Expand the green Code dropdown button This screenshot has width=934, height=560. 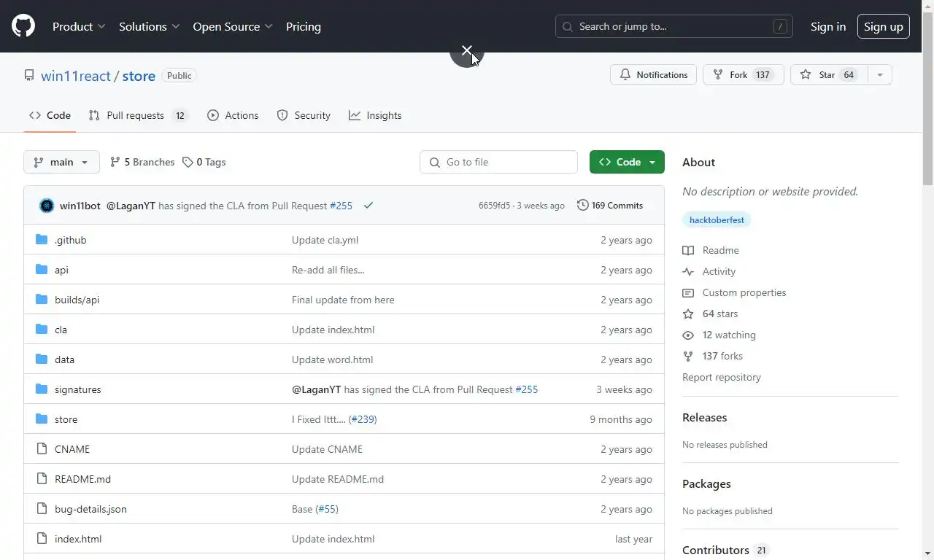tap(627, 162)
